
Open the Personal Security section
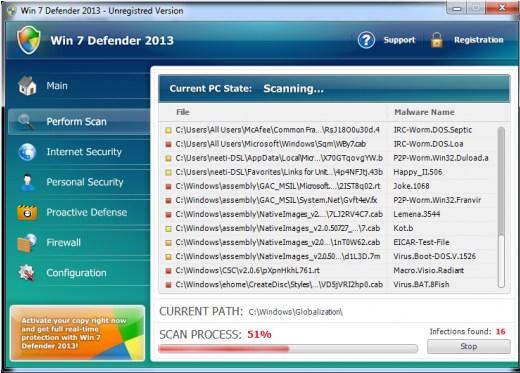[79, 182]
